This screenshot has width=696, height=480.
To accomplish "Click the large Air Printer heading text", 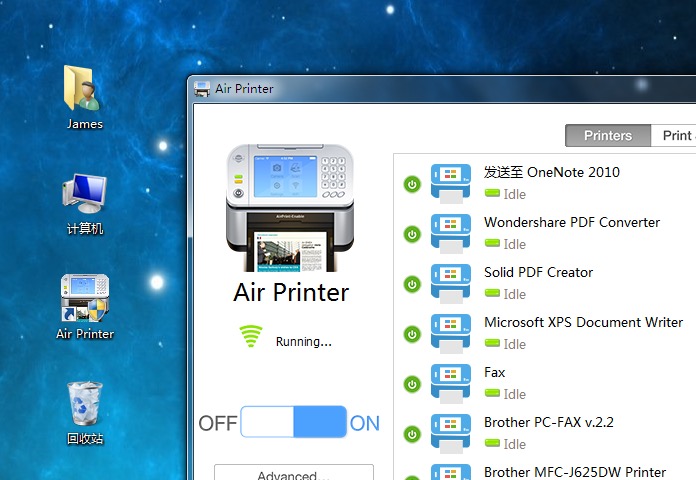I will [x=291, y=292].
